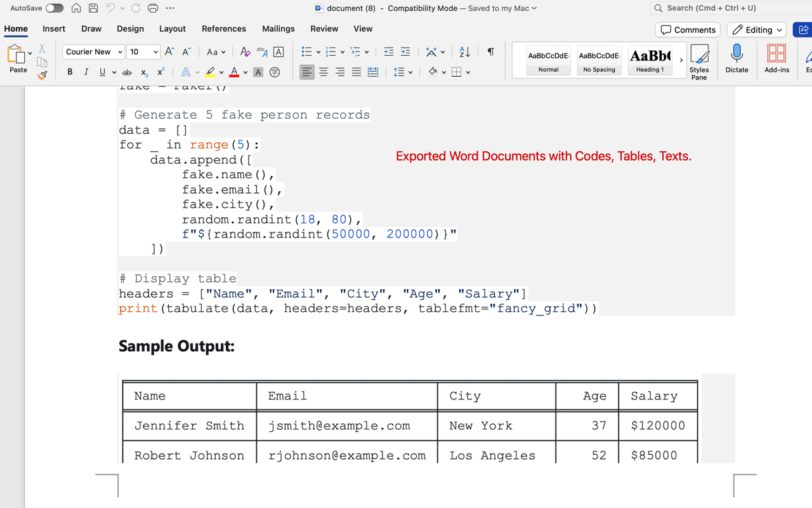Screen dimensions: 812x508
Task: Click the Home icon in the title bar
Action: point(76,8)
